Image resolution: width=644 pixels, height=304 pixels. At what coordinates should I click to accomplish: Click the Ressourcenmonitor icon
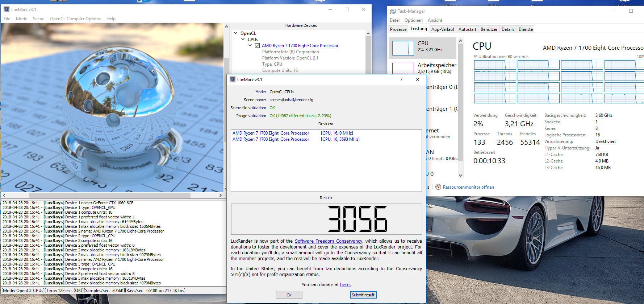[x=438, y=187]
